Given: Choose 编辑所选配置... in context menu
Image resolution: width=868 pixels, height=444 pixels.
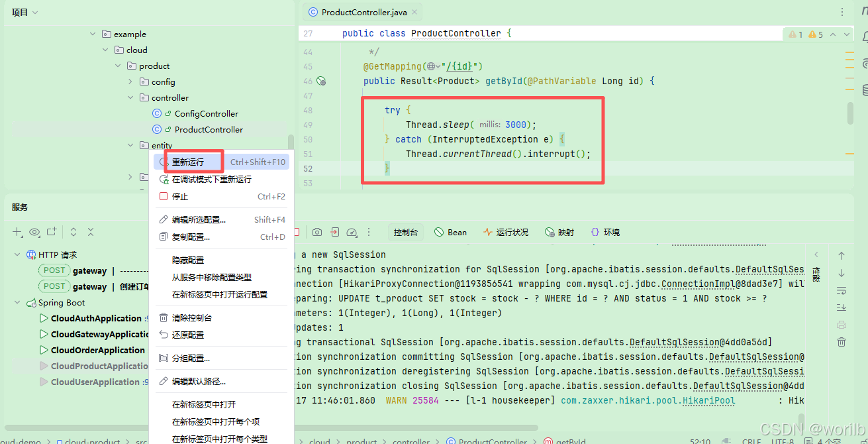Looking at the screenshot, I should 221,219.
